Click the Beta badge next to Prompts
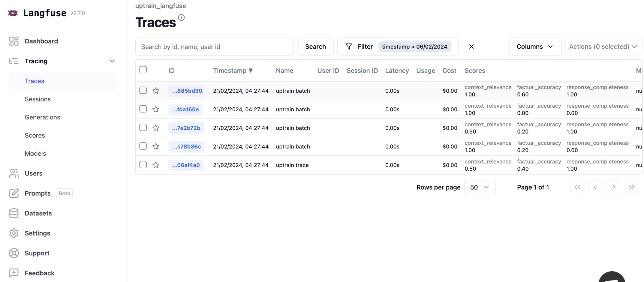Image resolution: width=644 pixels, height=282 pixels. tap(65, 193)
